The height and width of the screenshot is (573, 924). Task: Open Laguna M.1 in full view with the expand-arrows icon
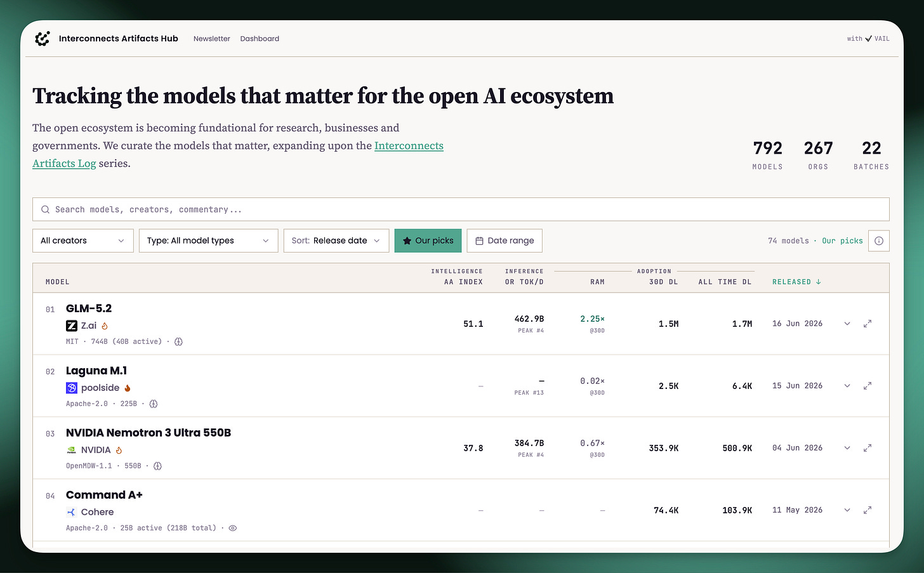[868, 386]
